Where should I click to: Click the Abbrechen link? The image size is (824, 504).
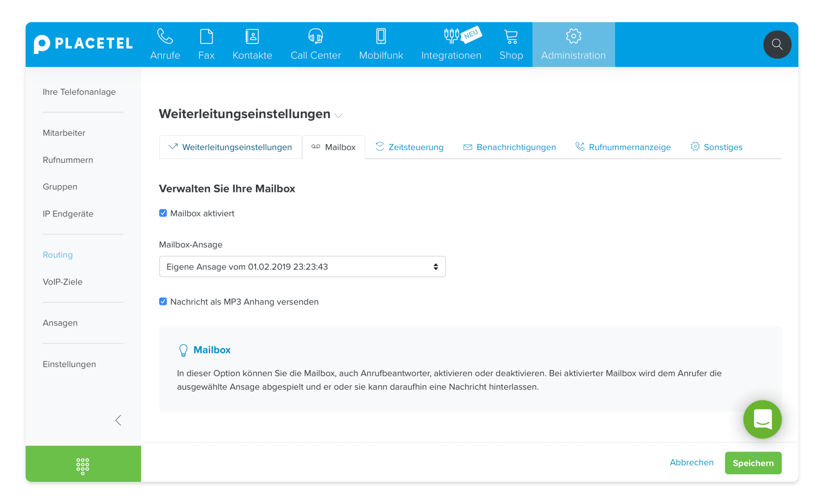point(691,462)
